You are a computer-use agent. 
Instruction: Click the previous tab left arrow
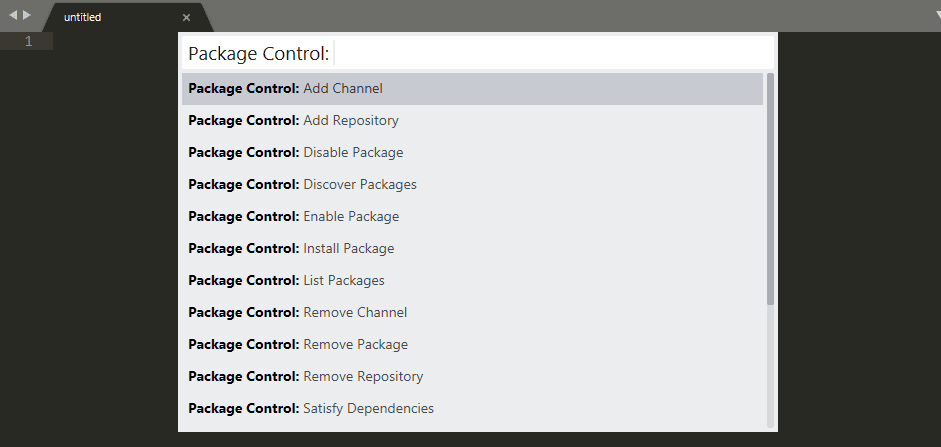pos(13,15)
